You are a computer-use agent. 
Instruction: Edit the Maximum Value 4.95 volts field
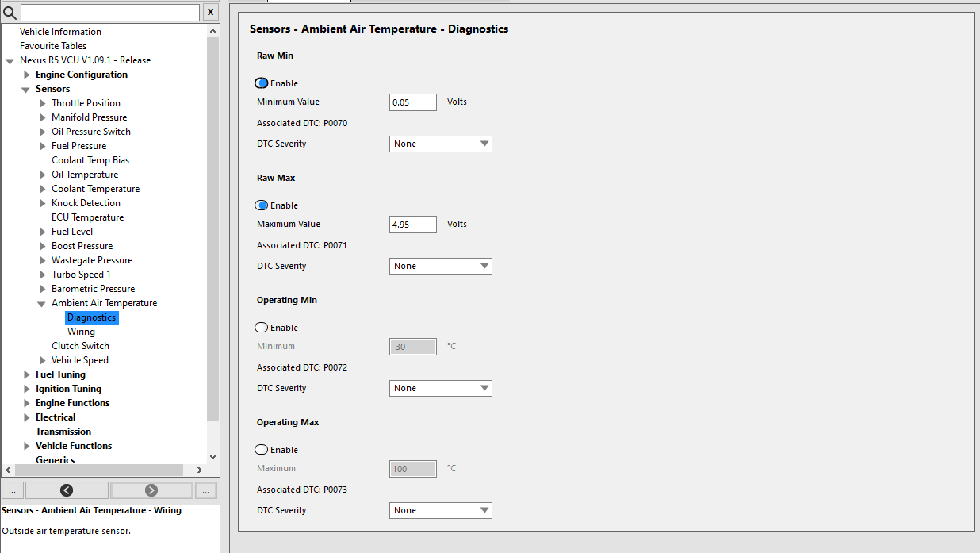[413, 225]
